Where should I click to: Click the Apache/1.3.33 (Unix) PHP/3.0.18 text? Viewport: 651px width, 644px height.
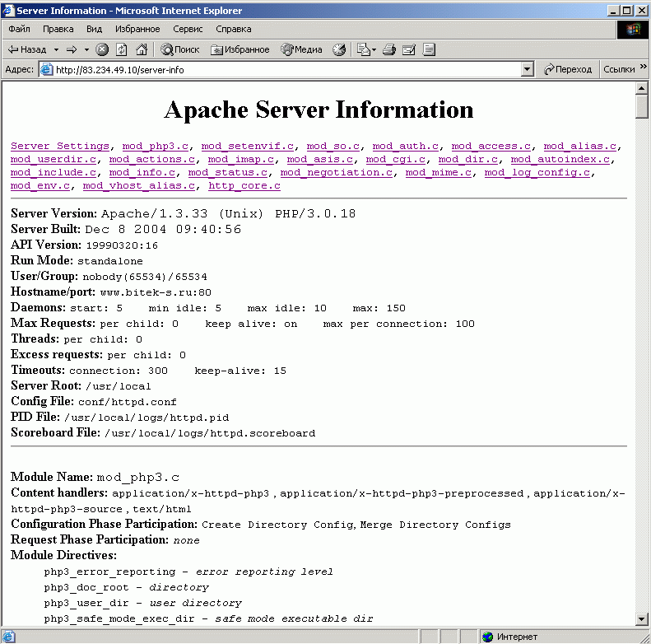tap(228, 213)
